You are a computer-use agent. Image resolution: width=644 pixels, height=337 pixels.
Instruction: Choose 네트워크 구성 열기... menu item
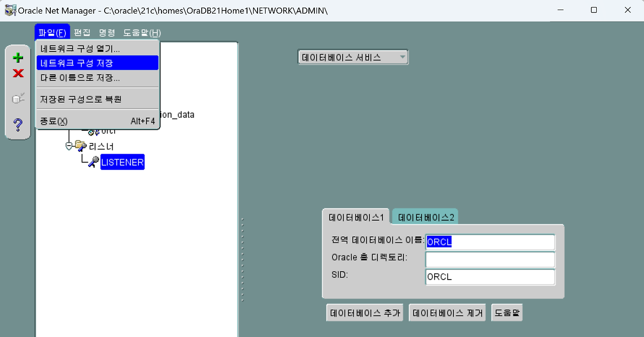point(98,49)
